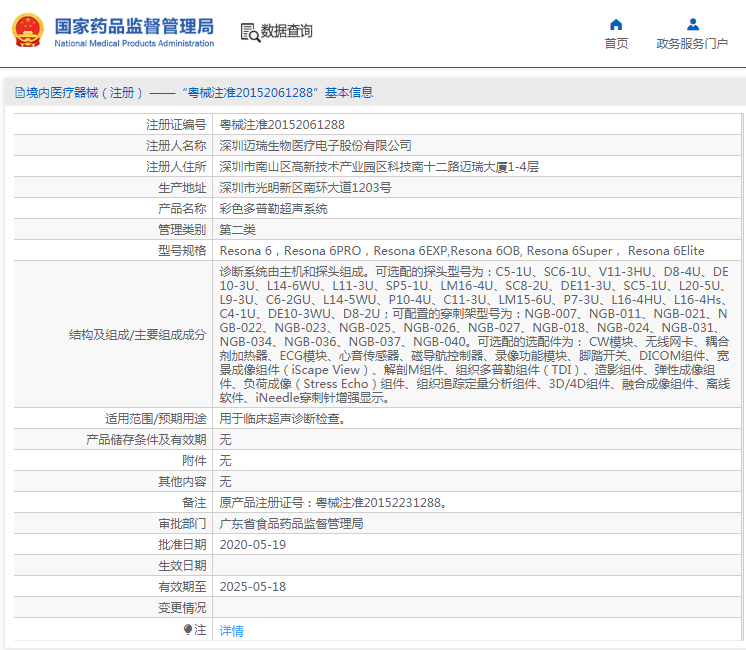The width and height of the screenshot is (746, 650).
Task: Click approval date 2020-05-19
Action: [x=253, y=544]
